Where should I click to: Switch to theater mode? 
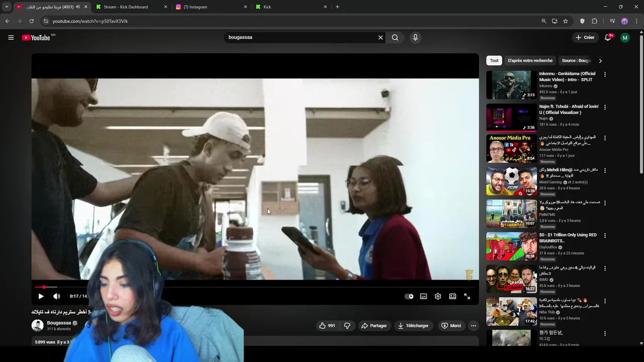click(x=453, y=296)
